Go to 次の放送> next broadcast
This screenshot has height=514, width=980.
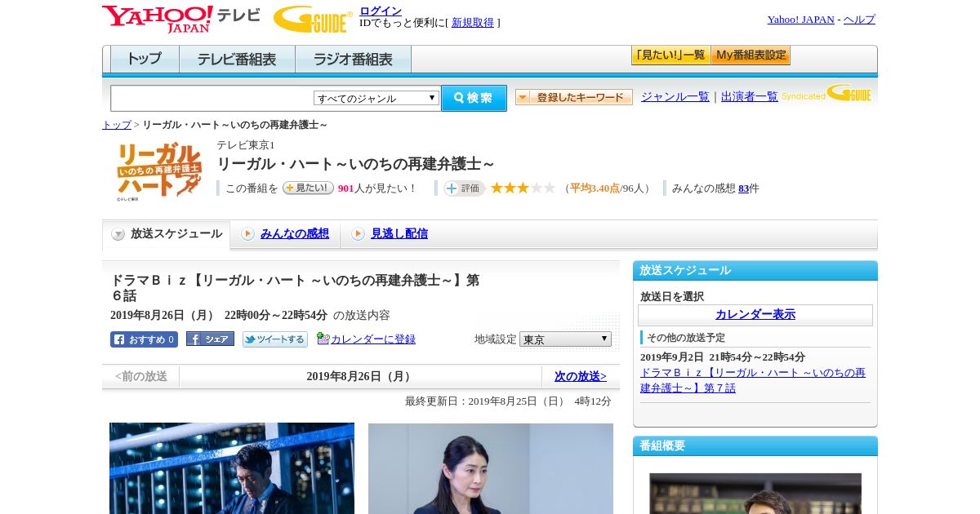tap(581, 377)
